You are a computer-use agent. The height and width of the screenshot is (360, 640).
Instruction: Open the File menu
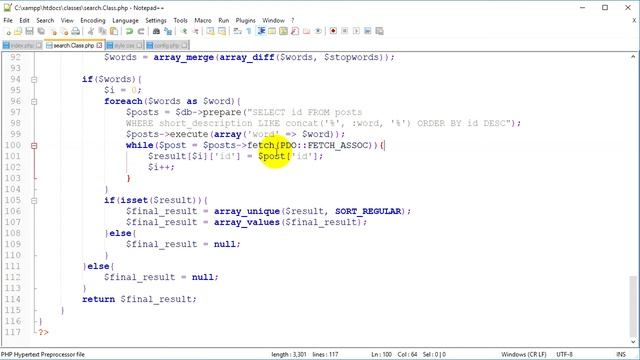[x=8, y=20]
